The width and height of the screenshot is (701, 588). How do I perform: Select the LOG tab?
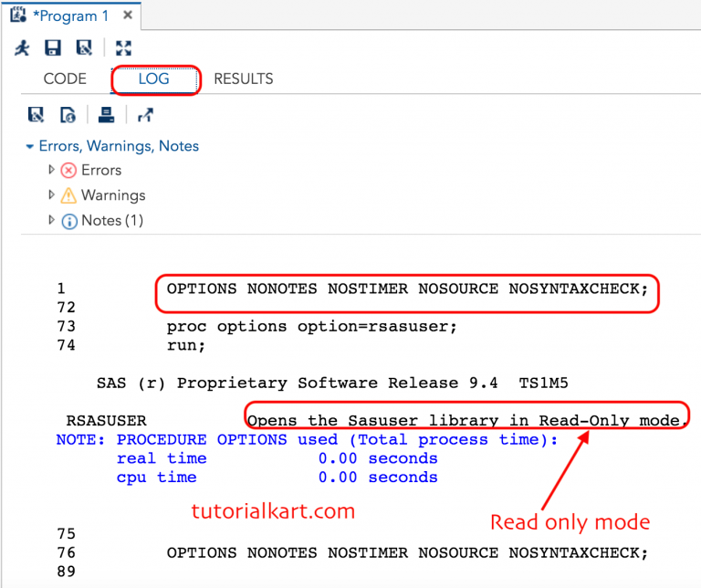pos(153,79)
